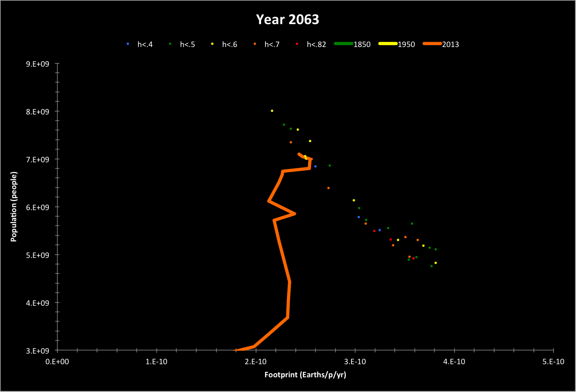This screenshot has width=576, height=392.
Task: Click the topmost yellow data point near 8.E+09
Action: (x=272, y=111)
